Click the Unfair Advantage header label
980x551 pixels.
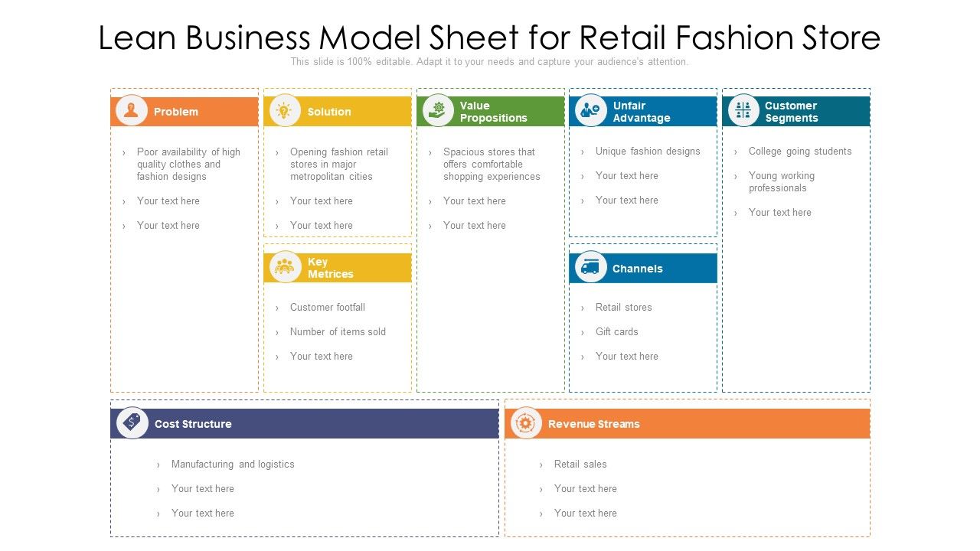(642, 112)
